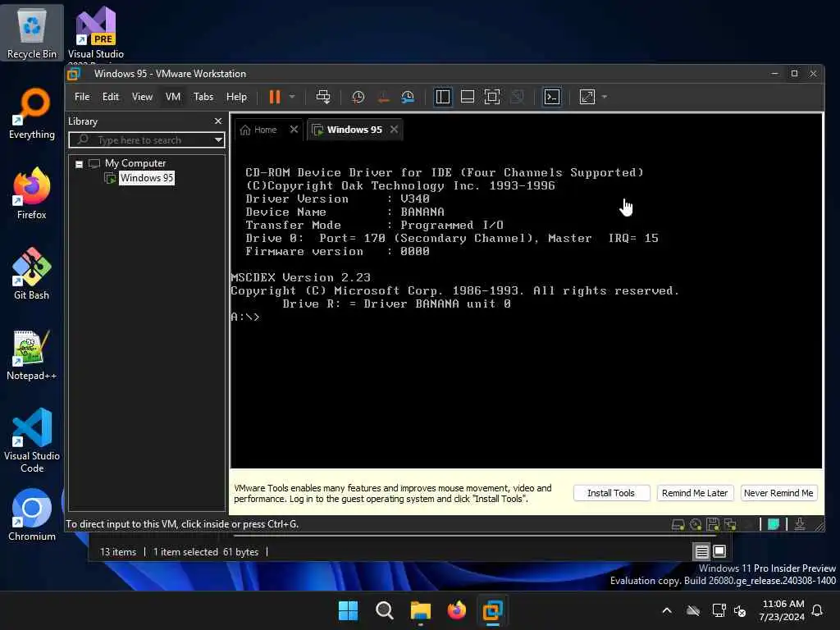The height and width of the screenshot is (630, 840).
Task: Select the Firefox desktop shortcut
Action: pos(32,194)
